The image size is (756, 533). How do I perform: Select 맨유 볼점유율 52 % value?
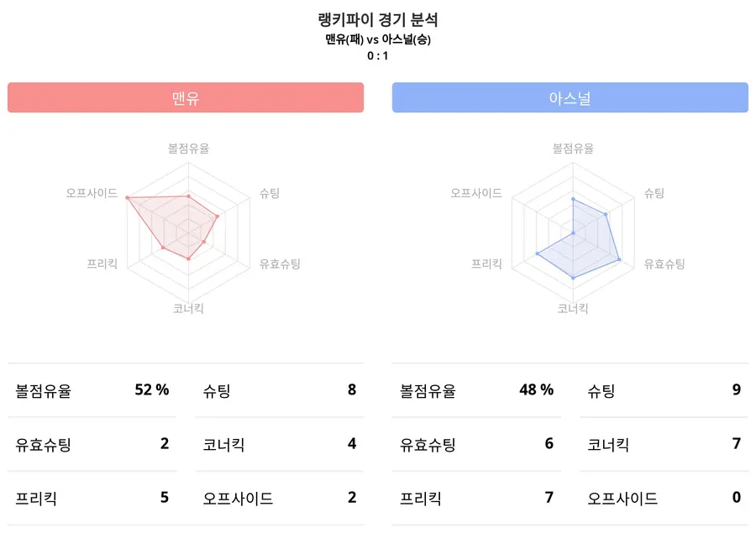pos(152,389)
